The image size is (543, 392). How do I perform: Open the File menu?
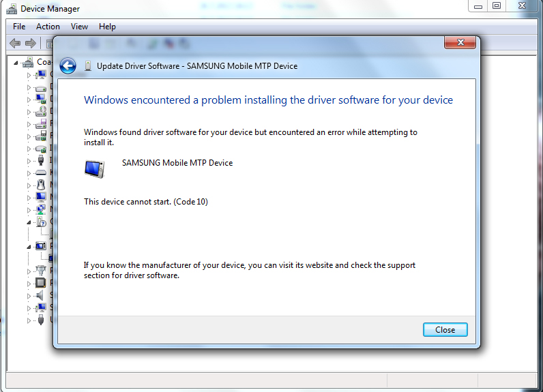[x=19, y=27]
